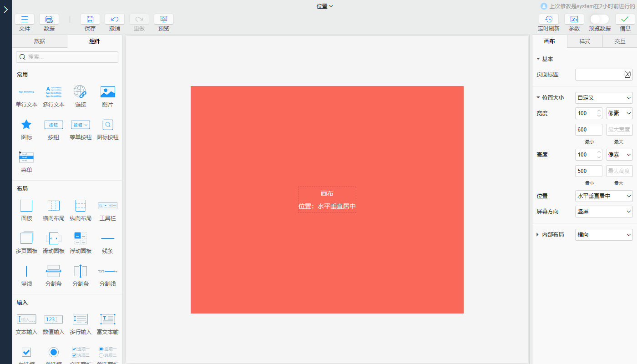Open the position dropdown showing 水平垂直居中

(x=604, y=196)
